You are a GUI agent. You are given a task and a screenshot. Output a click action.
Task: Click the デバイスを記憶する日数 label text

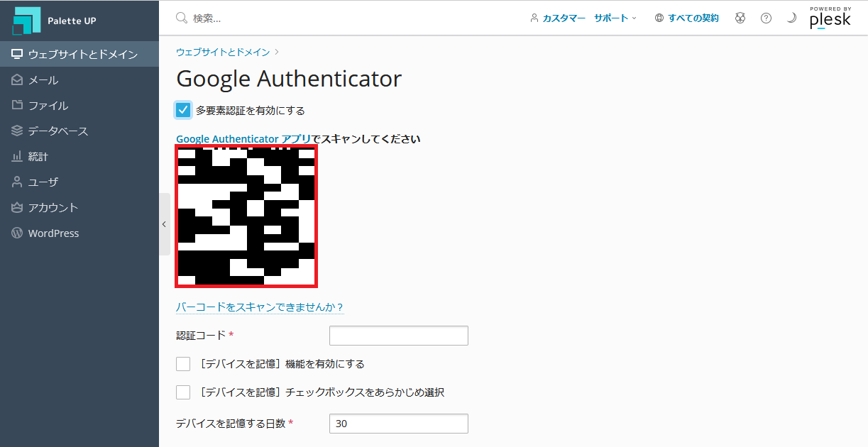pos(231,423)
